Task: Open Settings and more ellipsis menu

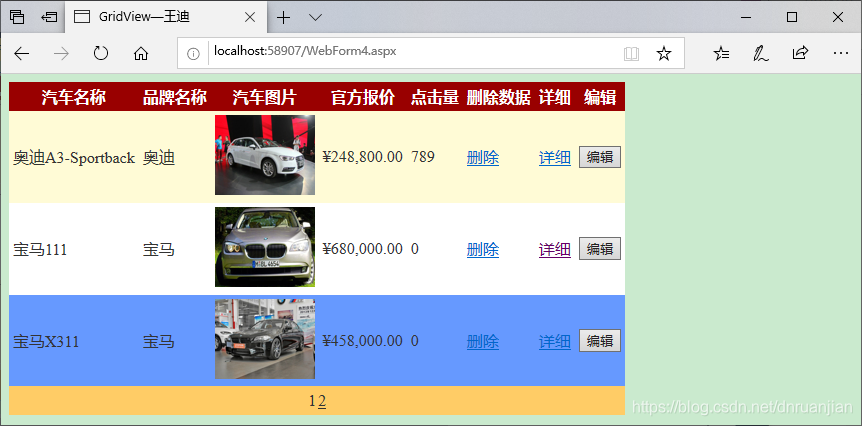Action: [841, 53]
